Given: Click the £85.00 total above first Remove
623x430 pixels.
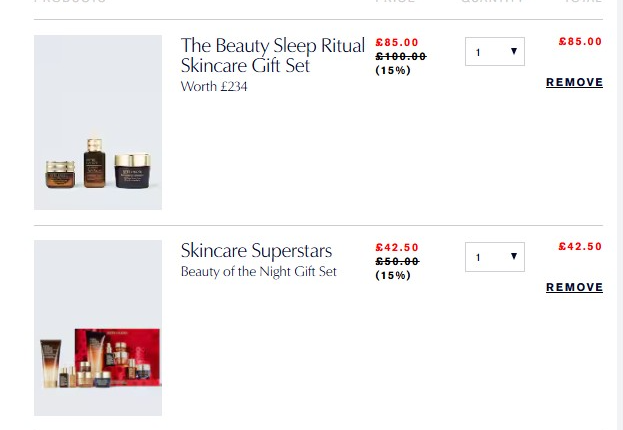Looking at the screenshot, I should click(580, 41).
